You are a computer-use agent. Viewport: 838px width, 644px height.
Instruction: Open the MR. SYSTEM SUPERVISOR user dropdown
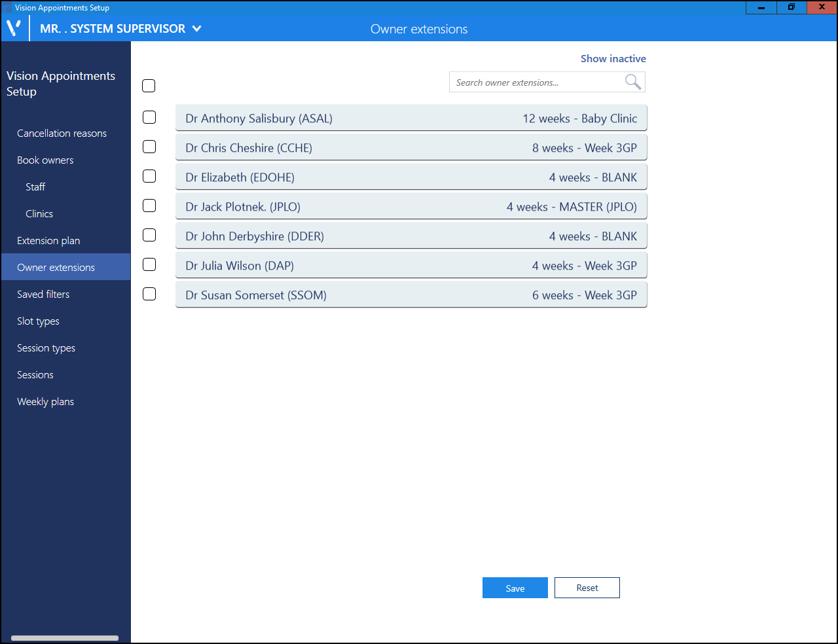121,29
